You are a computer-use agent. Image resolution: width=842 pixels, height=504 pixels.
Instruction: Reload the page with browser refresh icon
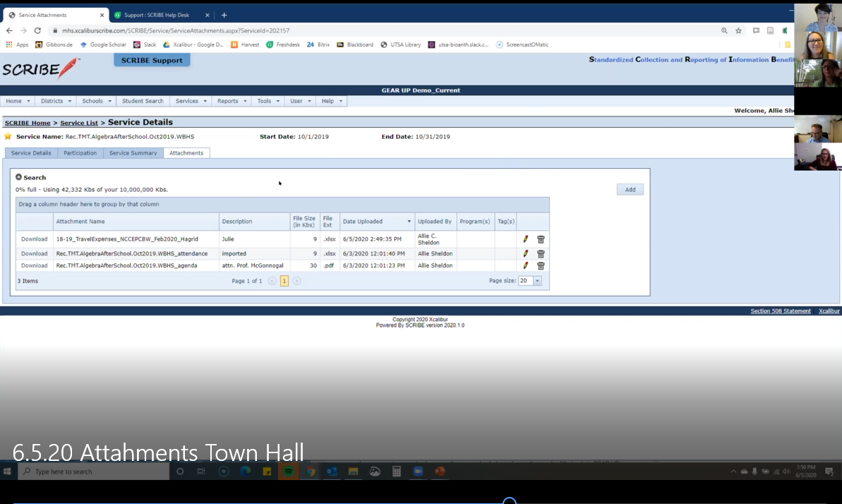37,30
